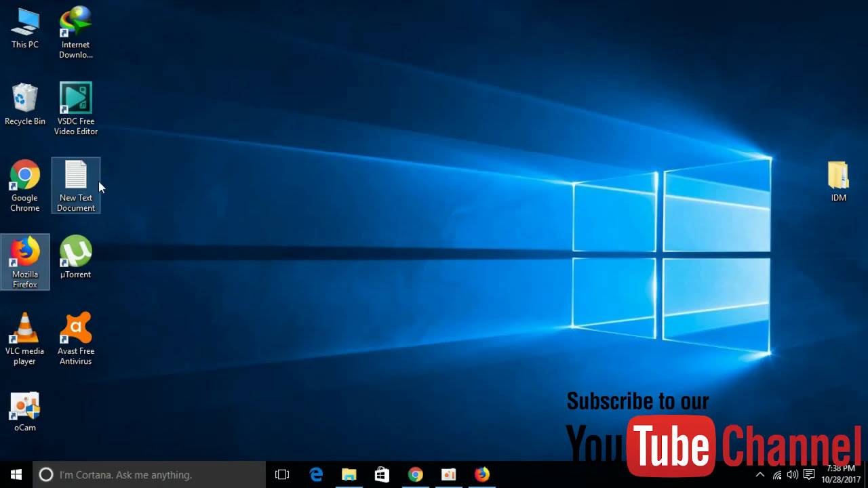The width and height of the screenshot is (868, 488).
Task: Open the network Wi-Fi tray icon
Action: point(777,474)
